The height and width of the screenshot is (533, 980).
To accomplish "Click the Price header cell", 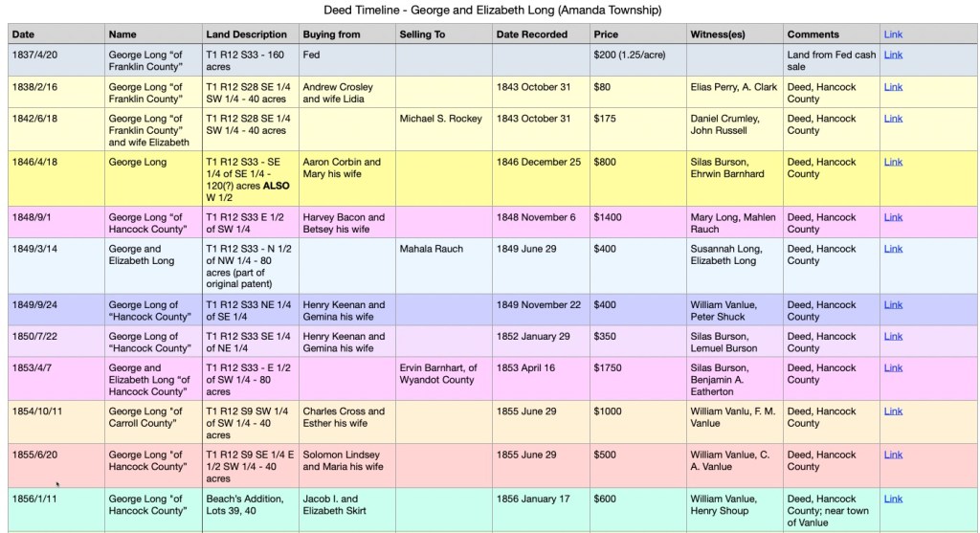I will [x=606, y=34].
